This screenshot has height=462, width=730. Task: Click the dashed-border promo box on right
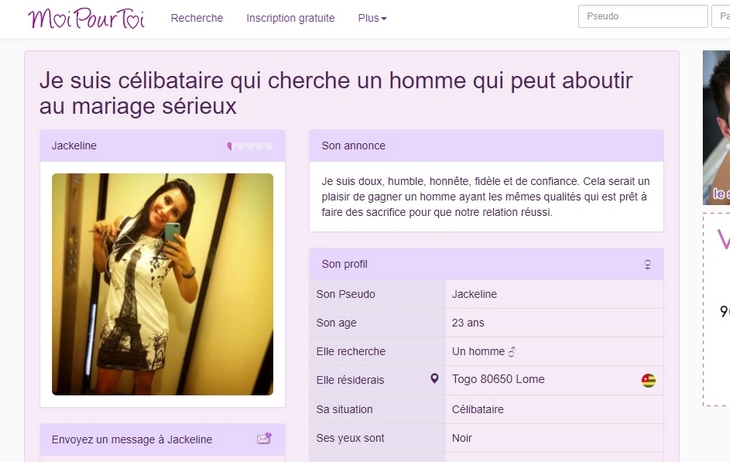pos(716,310)
